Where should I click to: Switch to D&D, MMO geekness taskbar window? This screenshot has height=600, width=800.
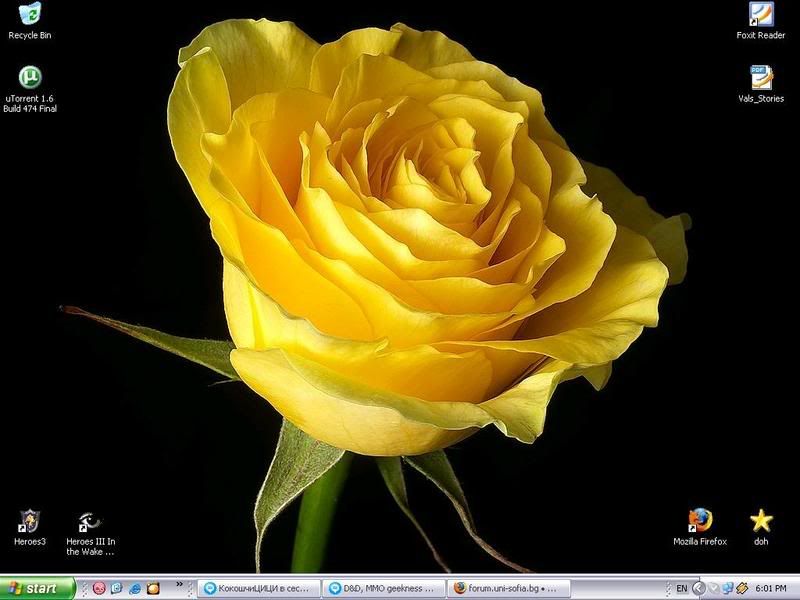pyautogui.click(x=385, y=589)
